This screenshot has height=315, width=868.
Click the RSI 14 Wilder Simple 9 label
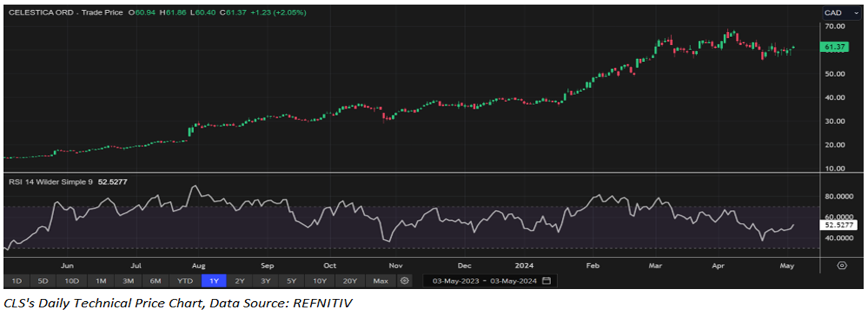(x=50, y=182)
